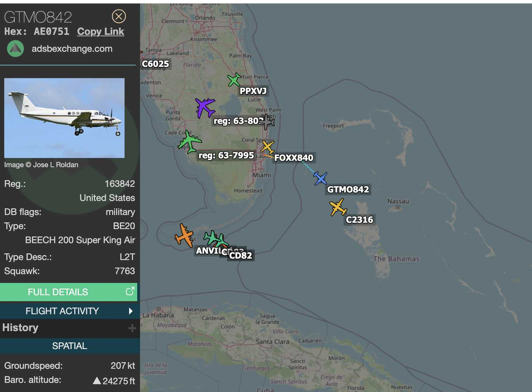Expand History with the plus icon
The image size is (532, 392).
coord(132,328)
